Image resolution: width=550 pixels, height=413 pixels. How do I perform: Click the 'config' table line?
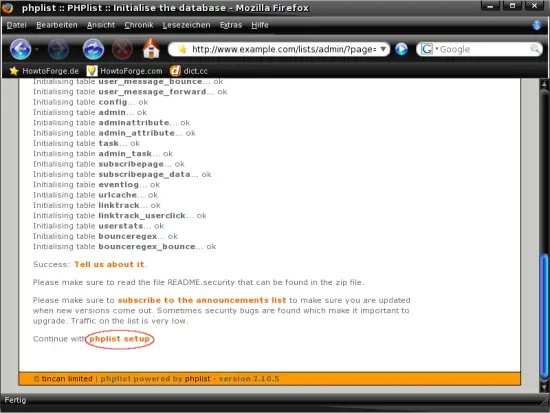(90, 102)
